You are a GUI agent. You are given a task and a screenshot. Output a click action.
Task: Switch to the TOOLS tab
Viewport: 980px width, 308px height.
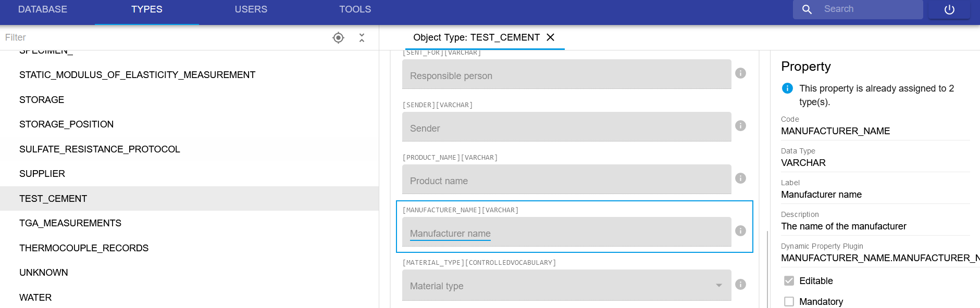point(355,9)
